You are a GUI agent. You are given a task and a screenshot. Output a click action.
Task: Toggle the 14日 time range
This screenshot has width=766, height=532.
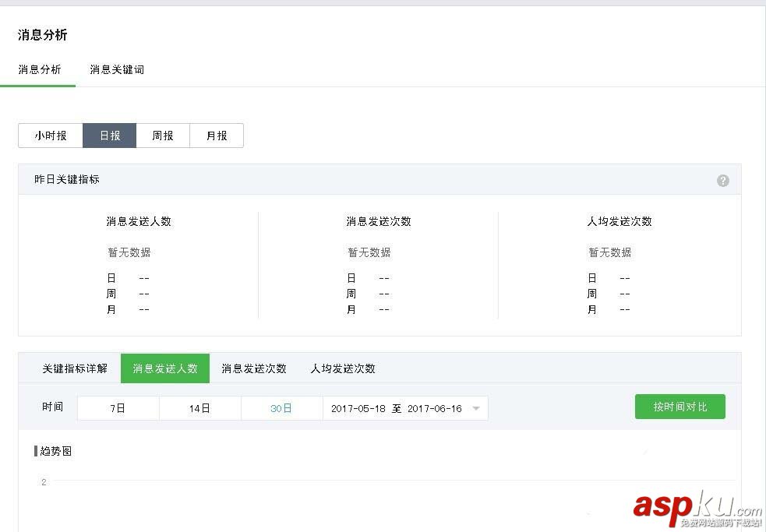199,407
